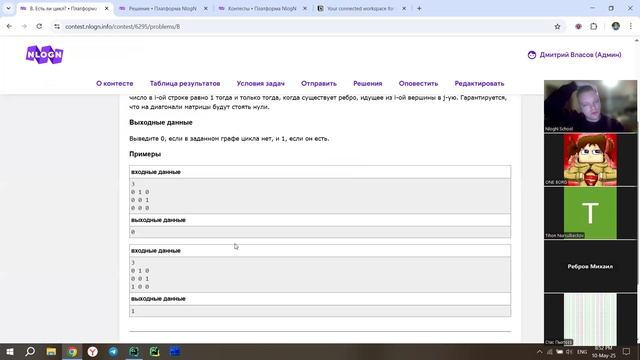This screenshot has width=640, height=360.
Task: Select Ребров Михаил participant tile
Action: [590, 266]
